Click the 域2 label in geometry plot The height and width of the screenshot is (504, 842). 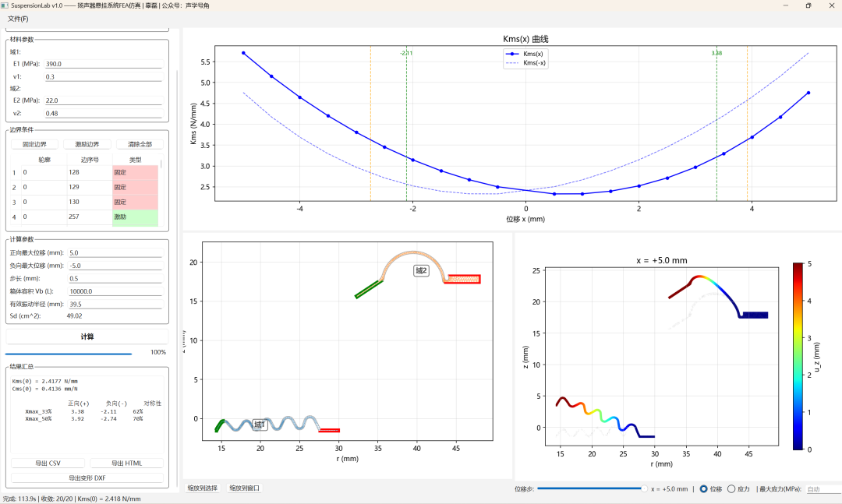[x=421, y=270]
